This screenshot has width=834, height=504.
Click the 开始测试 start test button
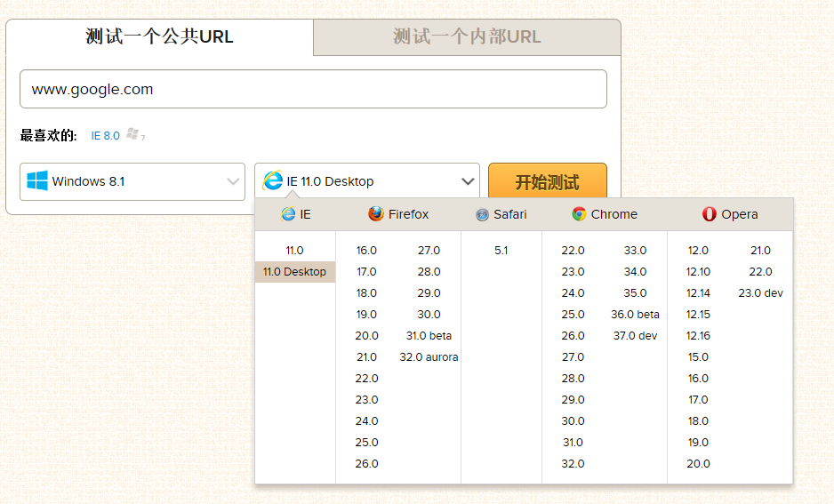point(548,181)
